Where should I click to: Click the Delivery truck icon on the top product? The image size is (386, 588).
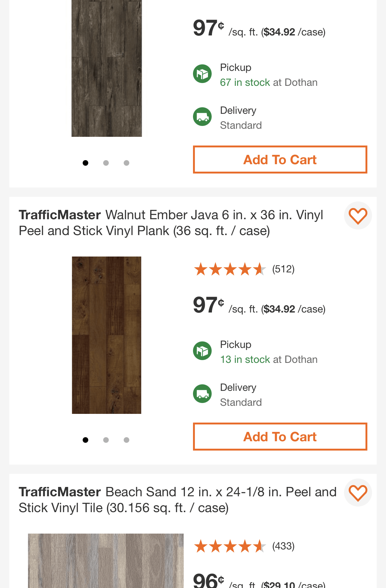coord(202,117)
